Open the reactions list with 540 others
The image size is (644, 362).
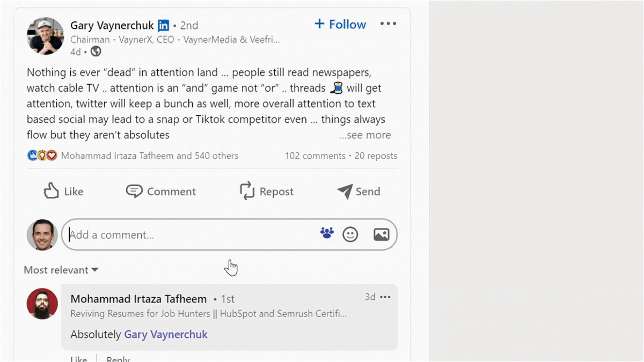tap(149, 156)
